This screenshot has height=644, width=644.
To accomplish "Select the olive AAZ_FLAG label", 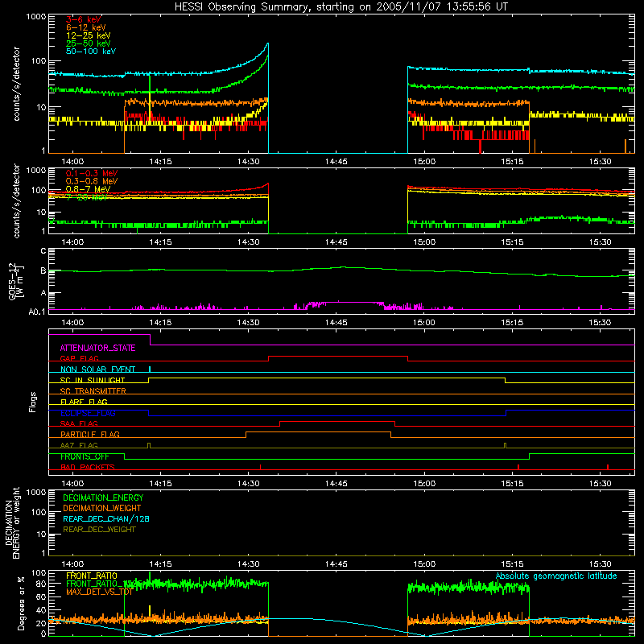I will point(79,445).
